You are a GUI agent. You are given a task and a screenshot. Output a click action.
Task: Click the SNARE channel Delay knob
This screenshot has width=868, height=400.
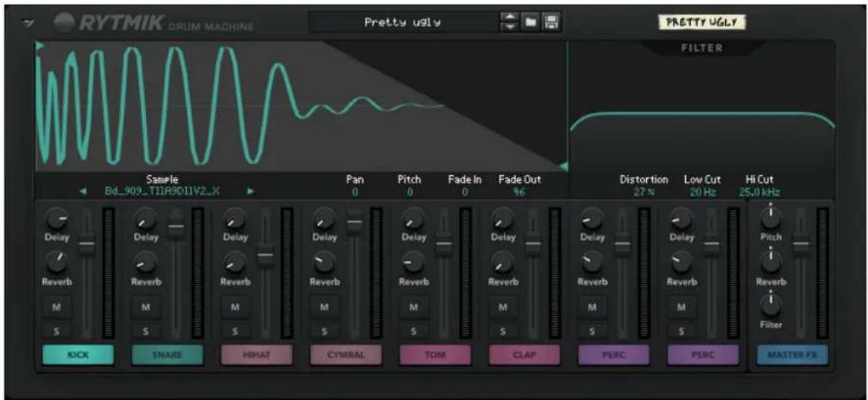coord(146,220)
